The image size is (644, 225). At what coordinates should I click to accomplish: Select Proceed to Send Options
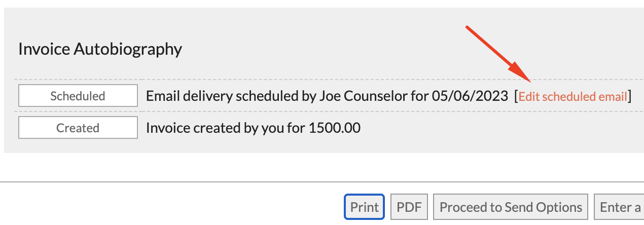(x=511, y=207)
